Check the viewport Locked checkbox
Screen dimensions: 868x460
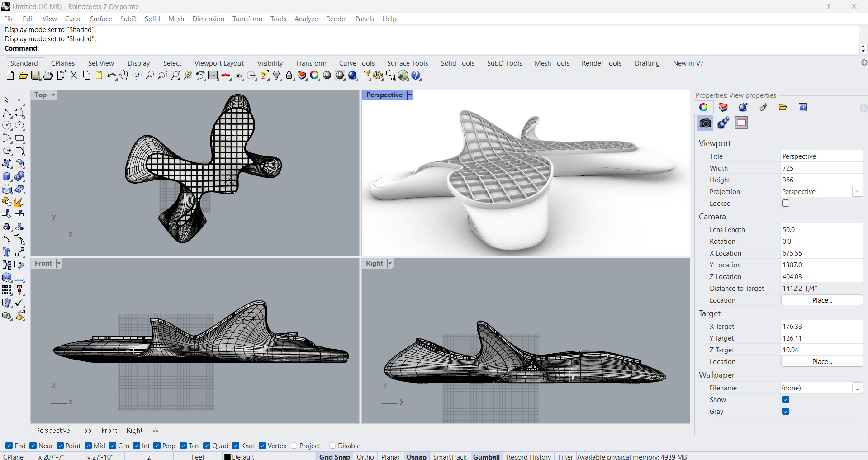[x=786, y=203]
